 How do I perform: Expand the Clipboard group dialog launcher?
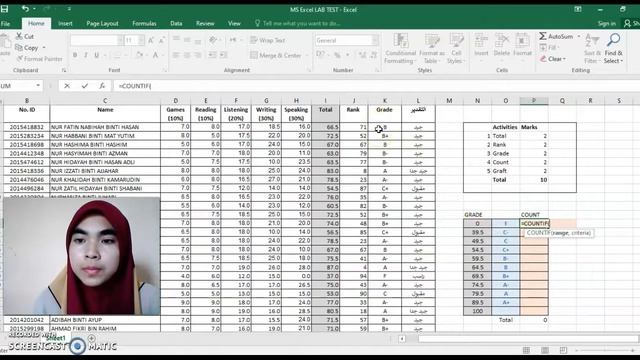[x=64, y=70]
